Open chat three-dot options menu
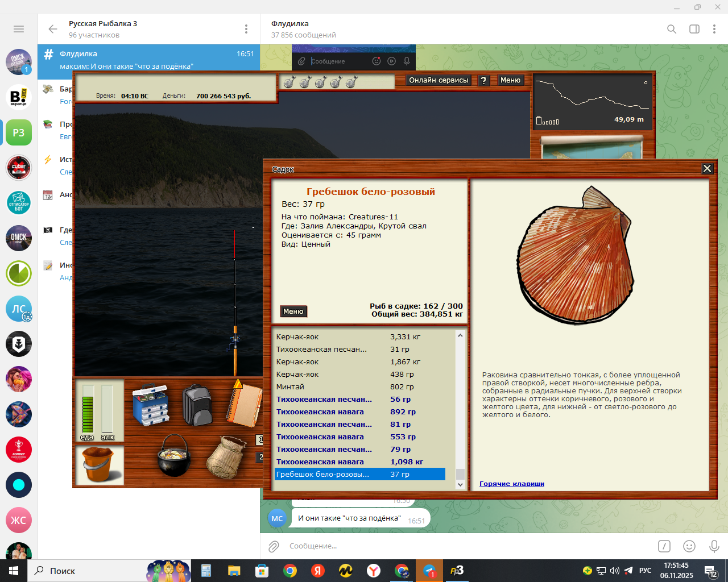The height and width of the screenshot is (582, 728). [x=714, y=29]
